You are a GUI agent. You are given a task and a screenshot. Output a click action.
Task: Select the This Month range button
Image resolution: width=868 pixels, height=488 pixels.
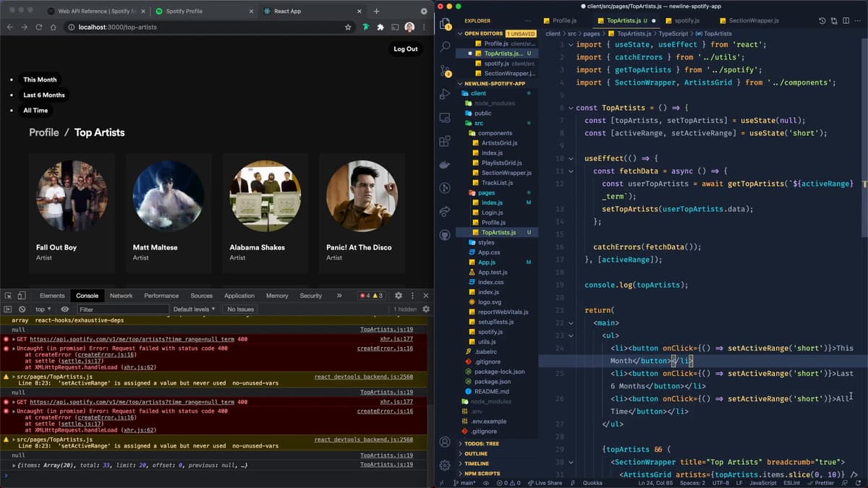pos(40,80)
